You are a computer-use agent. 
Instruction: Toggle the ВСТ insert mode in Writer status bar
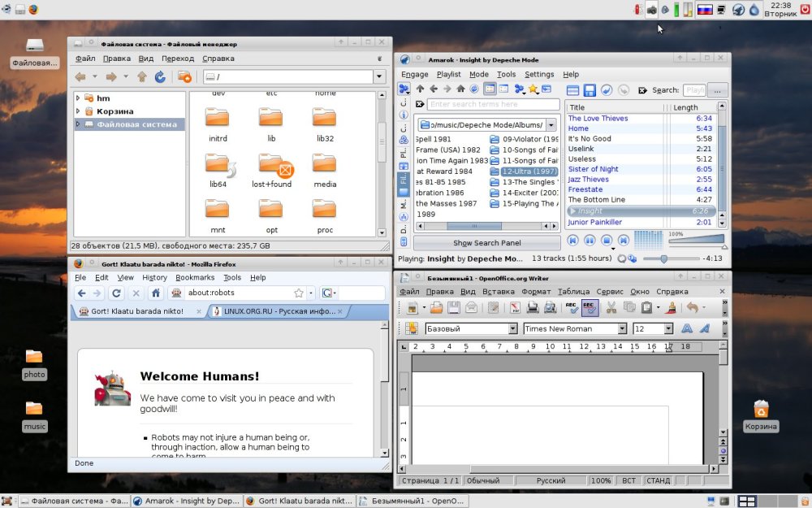(628, 480)
